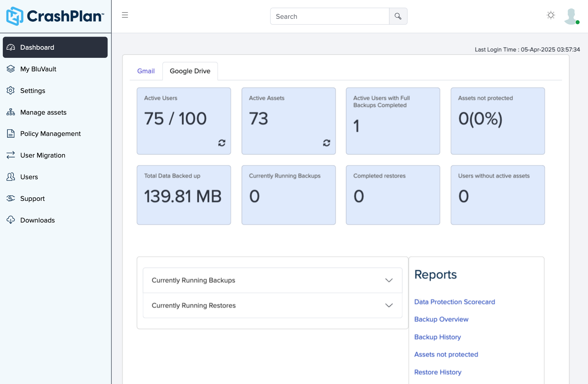Switch to the Gmail tab
Image resolution: width=588 pixels, height=384 pixels.
point(145,71)
